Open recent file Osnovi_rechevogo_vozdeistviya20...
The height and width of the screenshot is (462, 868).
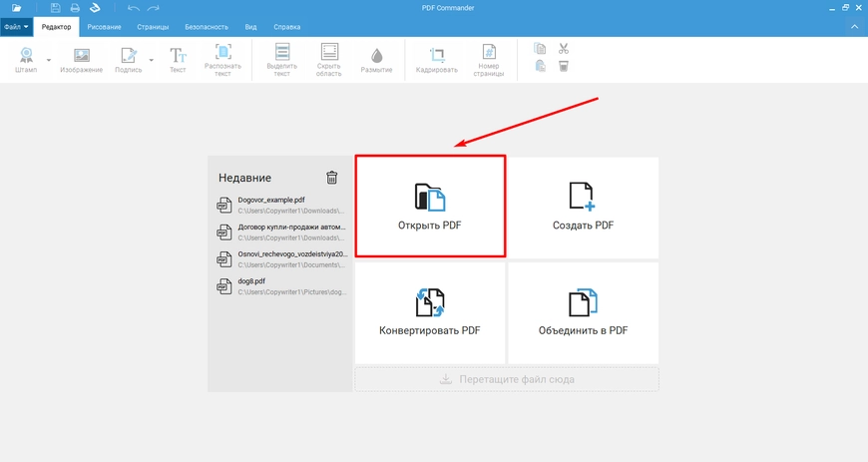pyautogui.click(x=281, y=259)
